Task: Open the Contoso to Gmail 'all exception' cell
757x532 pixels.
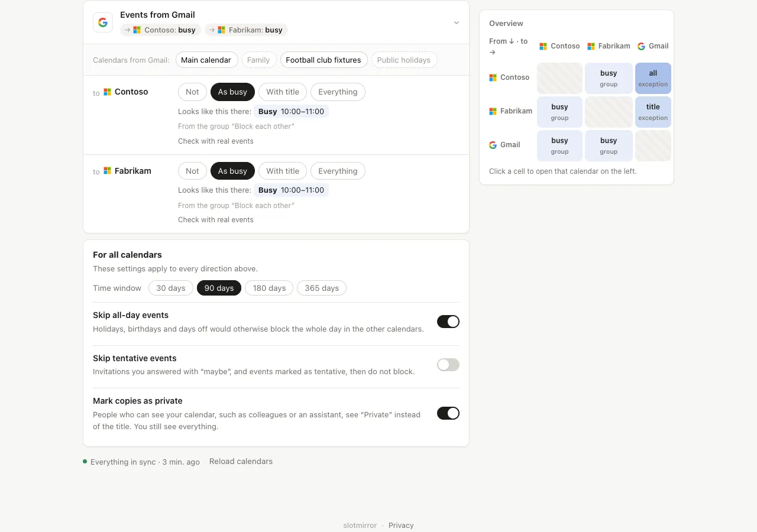Action: click(653, 78)
